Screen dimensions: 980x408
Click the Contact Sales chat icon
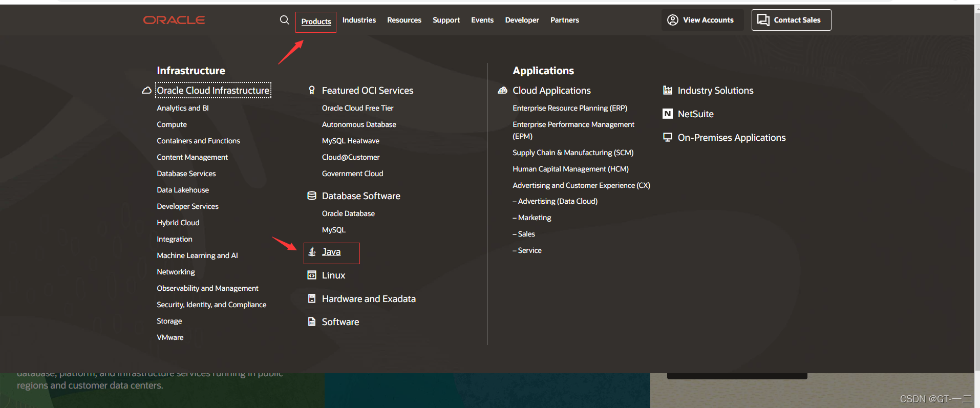(763, 20)
